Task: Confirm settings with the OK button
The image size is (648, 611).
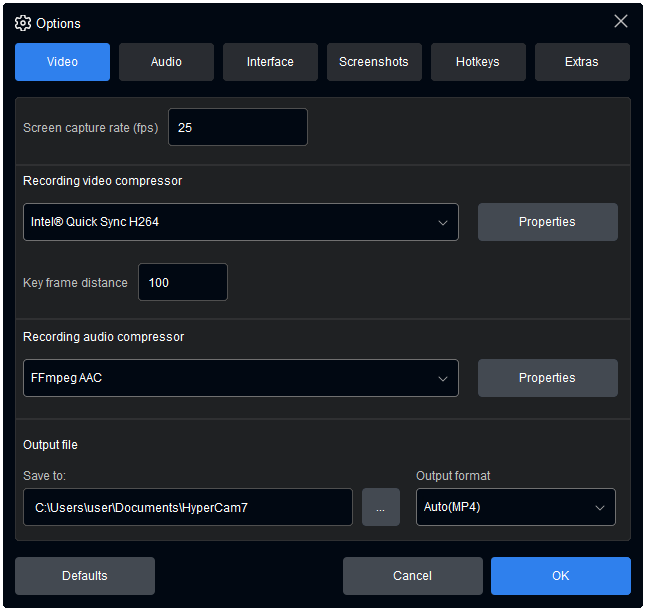Action: (560, 576)
